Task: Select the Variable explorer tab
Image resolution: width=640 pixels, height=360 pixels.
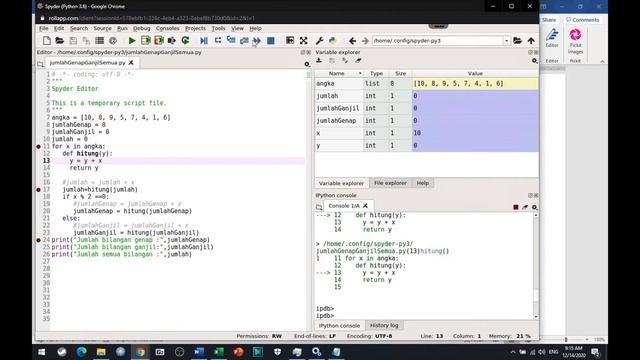Action: point(341,183)
